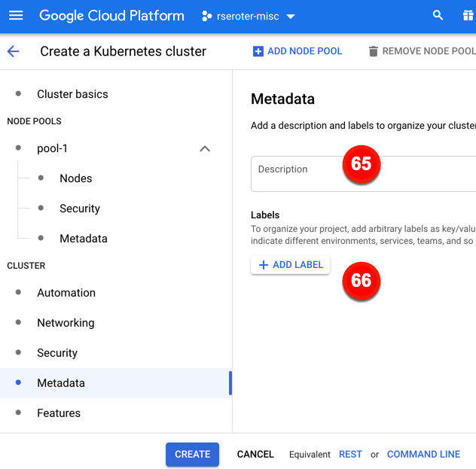This screenshot has height=469, width=476.
Task: Open Nodes under pool-1
Action: coord(75,178)
